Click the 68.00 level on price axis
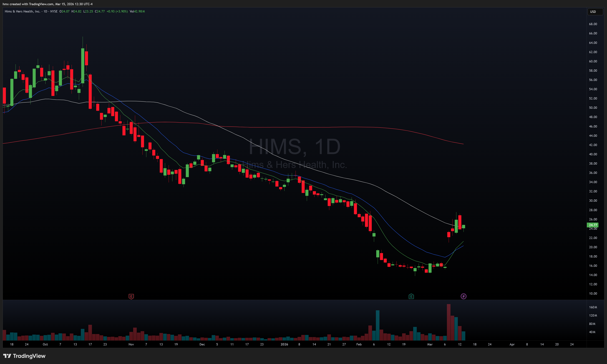Screen dimensions: 607x364 click(593, 24)
